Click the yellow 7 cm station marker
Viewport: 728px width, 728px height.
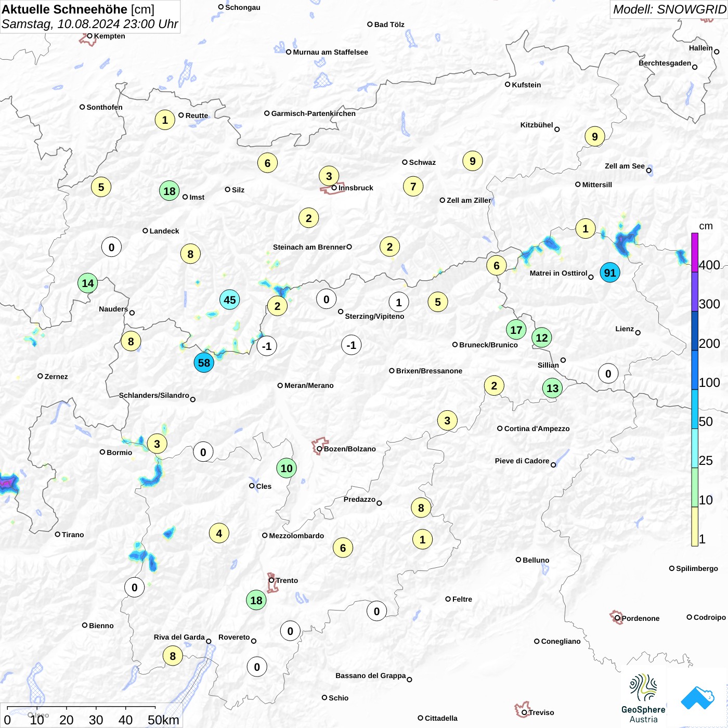point(413,186)
